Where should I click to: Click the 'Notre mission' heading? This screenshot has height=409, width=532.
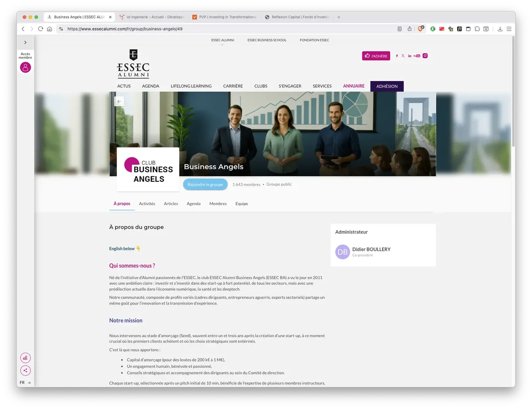click(126, 320)
